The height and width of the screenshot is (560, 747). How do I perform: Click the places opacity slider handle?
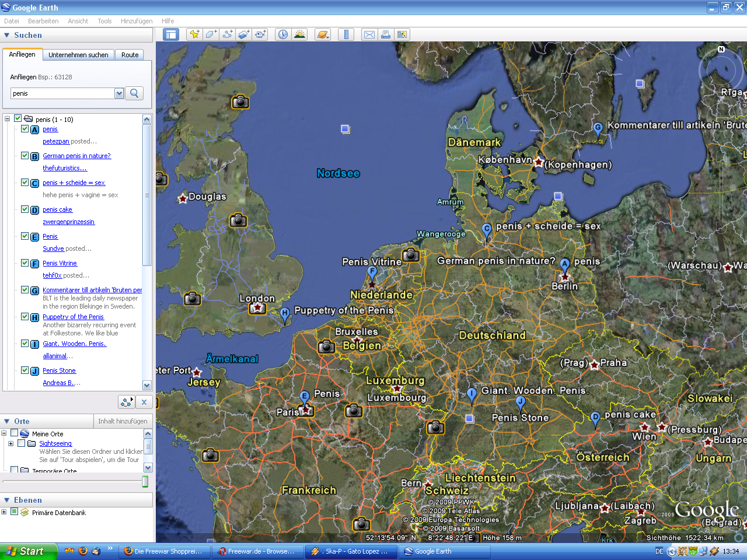pyautogui.click(x=145, y=481)
